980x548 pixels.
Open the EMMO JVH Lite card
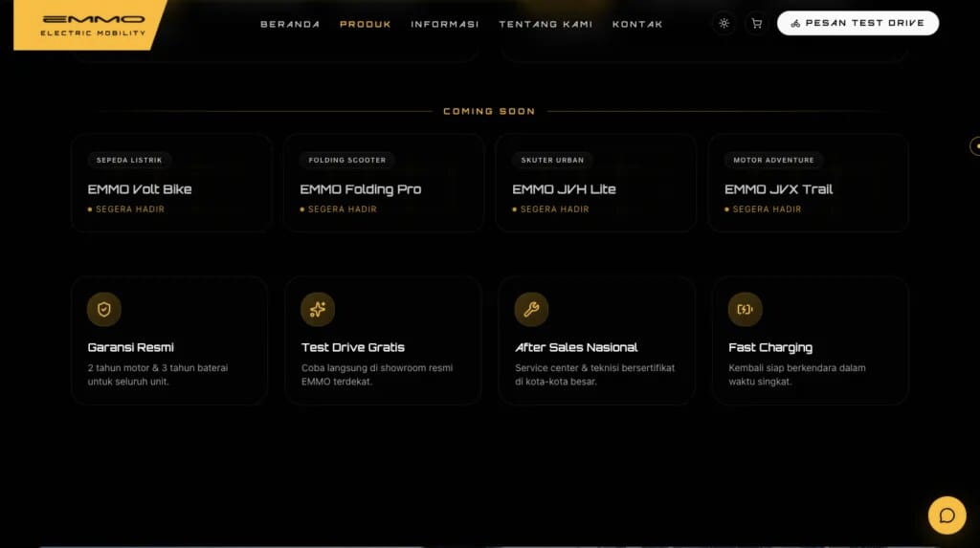click(x=595, y=183)
